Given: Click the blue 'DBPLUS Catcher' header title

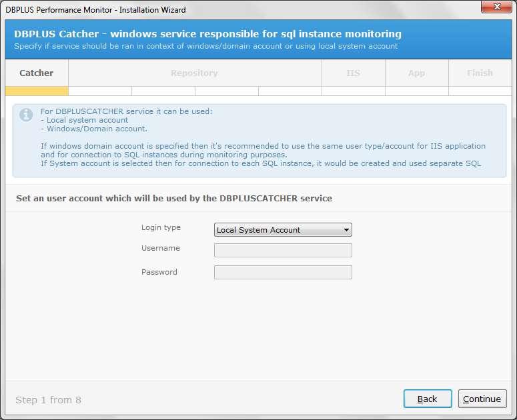Looking at the screenshot, I should (207, 34).
